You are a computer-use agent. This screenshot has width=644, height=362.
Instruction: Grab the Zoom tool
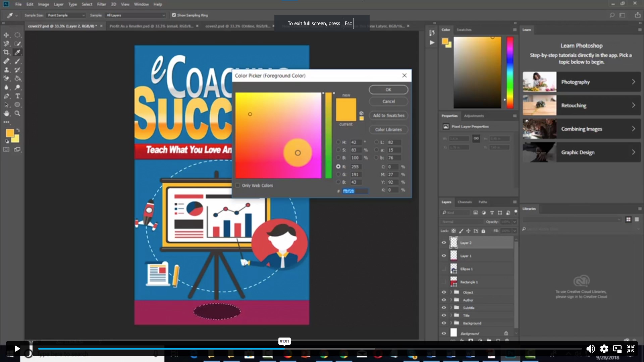(x=18, y=113)
